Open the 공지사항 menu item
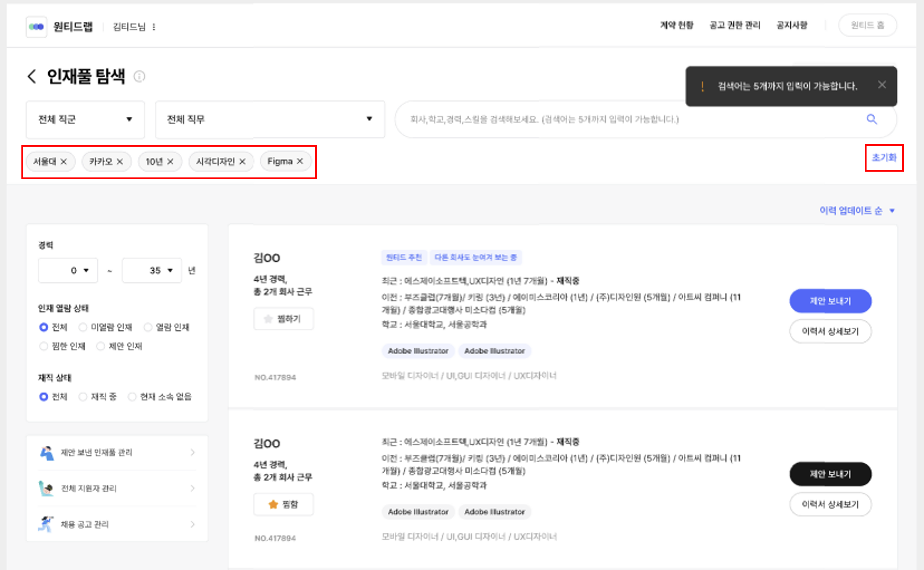The height and width of the screenshot is (570, 924). [x=792, y=25]
